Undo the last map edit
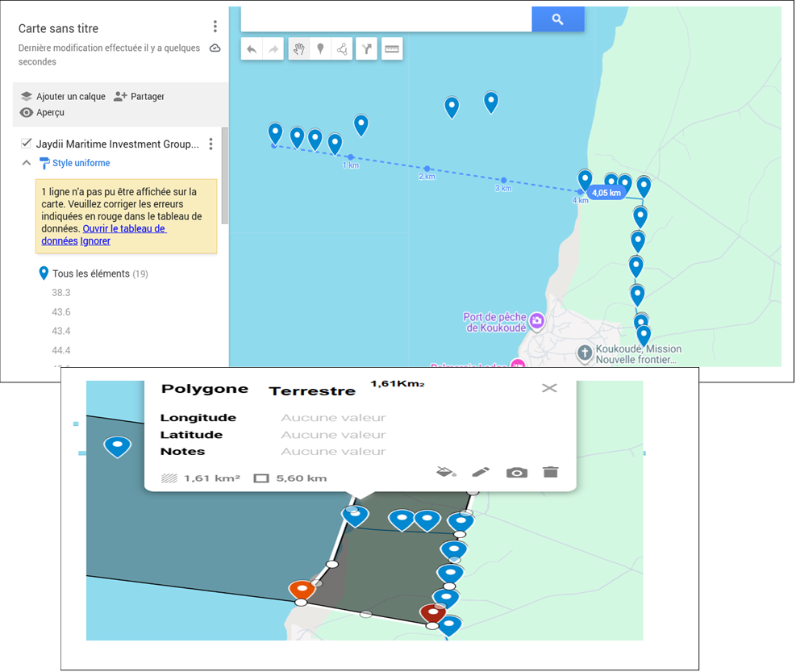 252,49
